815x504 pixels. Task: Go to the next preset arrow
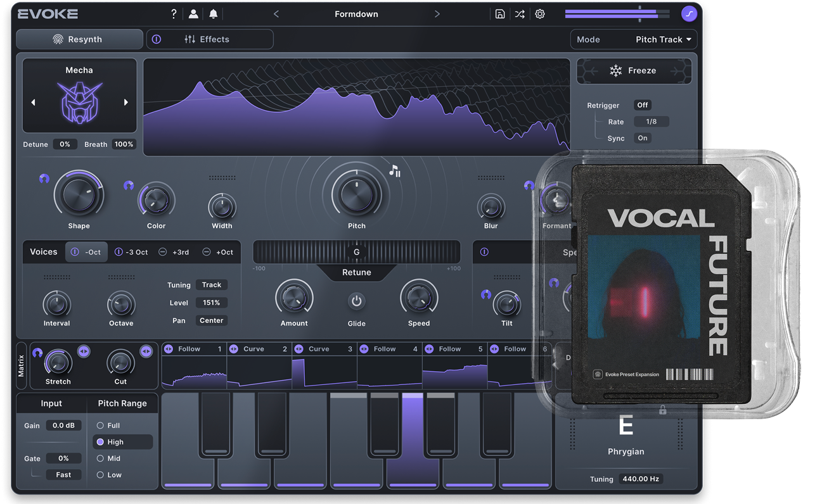point(437,14)
